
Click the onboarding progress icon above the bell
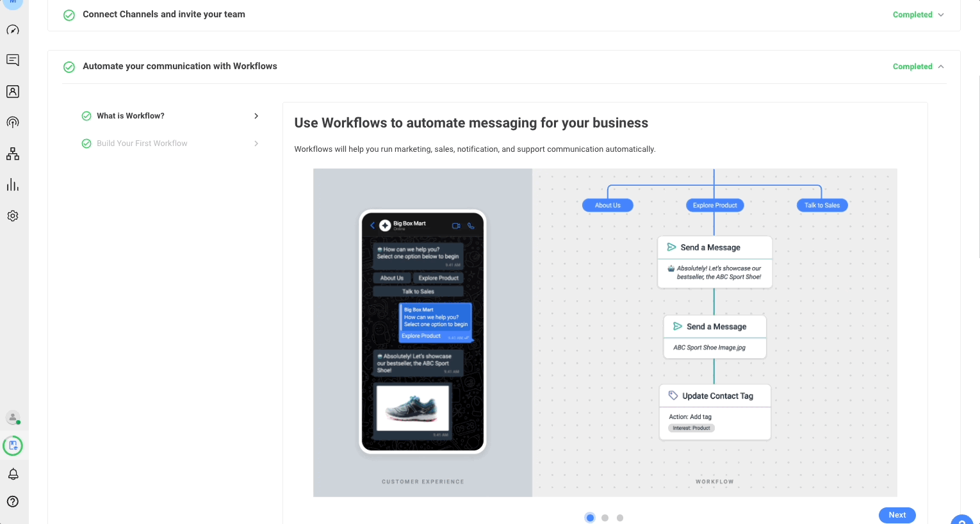13,445
